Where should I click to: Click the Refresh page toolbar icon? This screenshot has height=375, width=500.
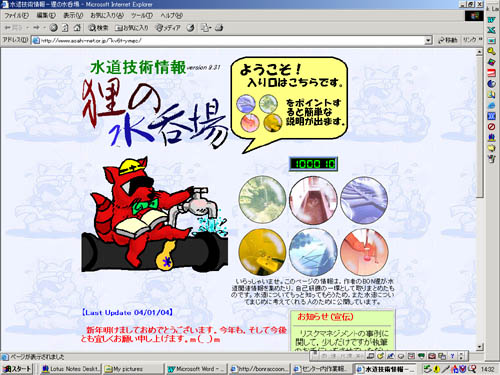point(65,28)
